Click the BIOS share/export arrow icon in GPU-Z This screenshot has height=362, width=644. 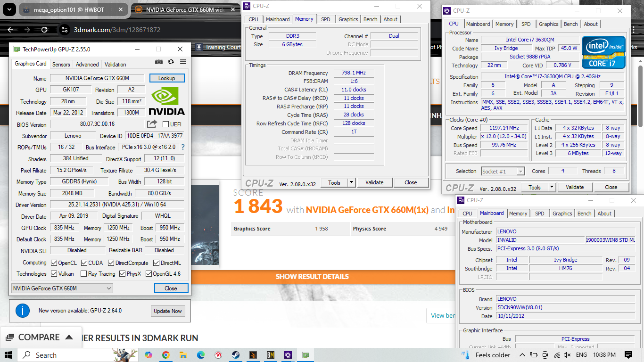click(152, 124)
